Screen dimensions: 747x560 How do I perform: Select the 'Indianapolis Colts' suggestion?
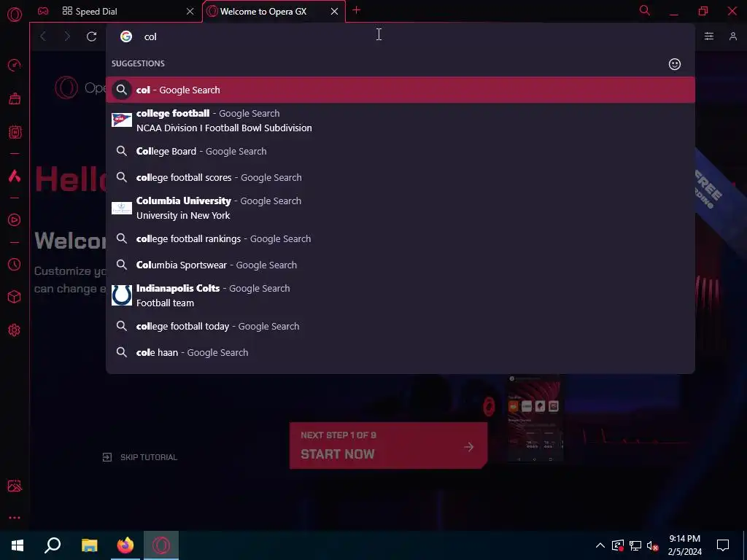400,296
